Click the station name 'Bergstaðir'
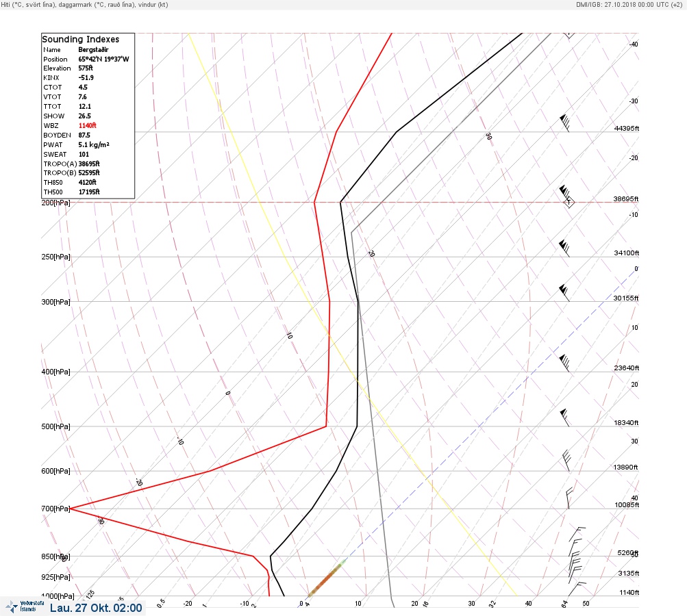This screenshot has height=616, width=687. click(x=93, y=49)
